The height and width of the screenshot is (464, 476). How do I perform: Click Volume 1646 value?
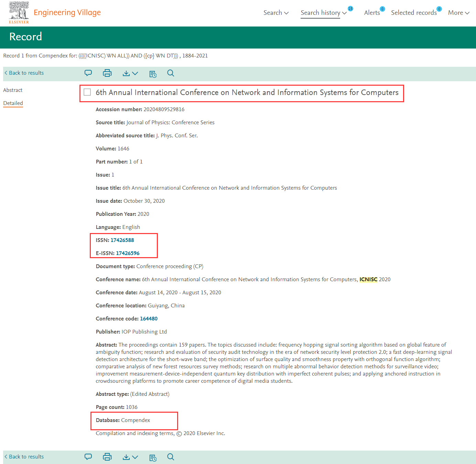[123, 149]
